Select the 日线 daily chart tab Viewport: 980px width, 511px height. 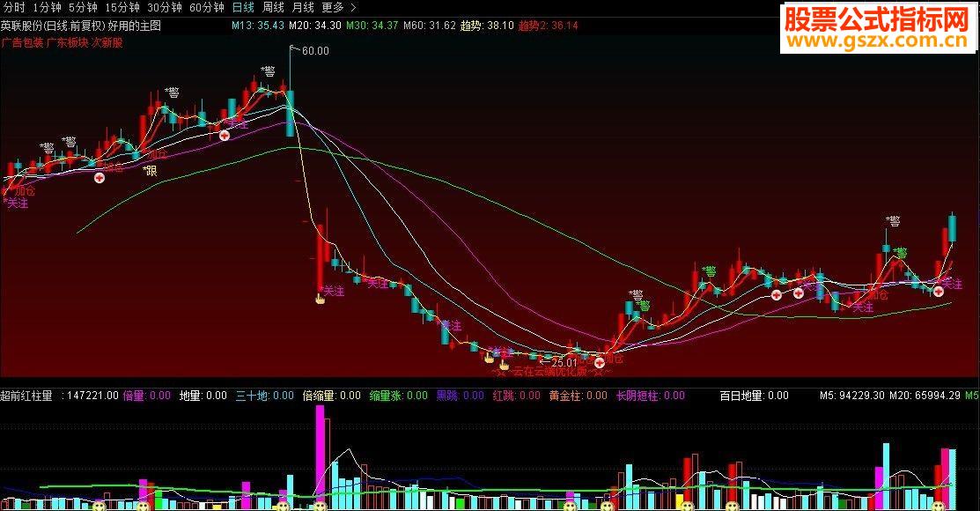point(243,8)
